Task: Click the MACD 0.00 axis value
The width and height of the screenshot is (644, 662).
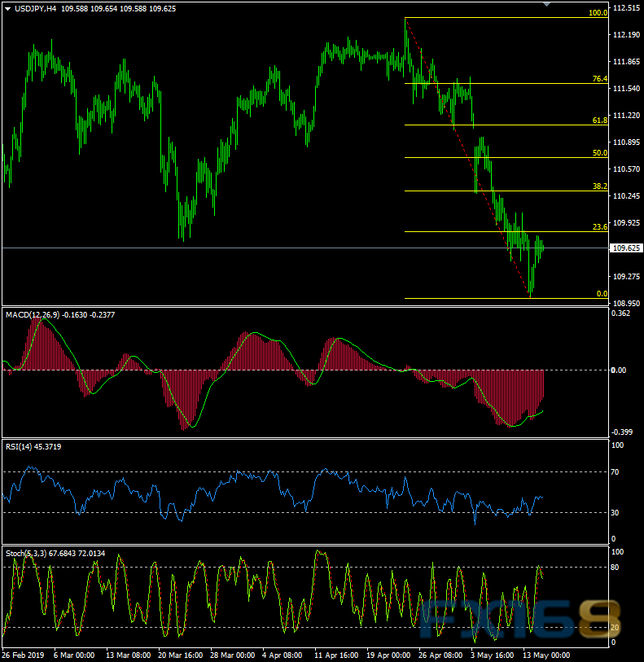Action: pyautogui.click(x=620, y=370)
